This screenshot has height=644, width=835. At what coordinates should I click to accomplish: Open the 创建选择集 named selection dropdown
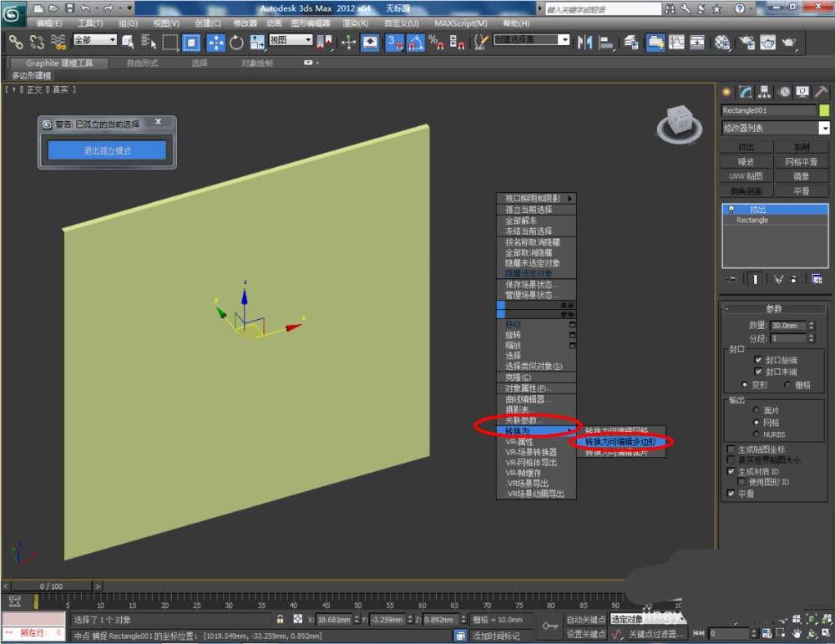(531, 40)
